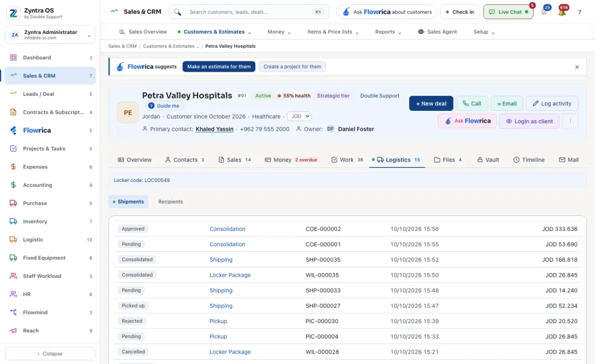
Task: Click the help question mark icon
Action: click(580, 12)
